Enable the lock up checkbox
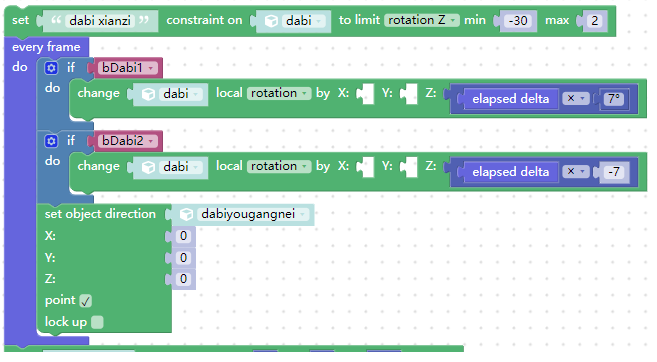Viewport: 657px width, 362px height. [x=97, y=322]
